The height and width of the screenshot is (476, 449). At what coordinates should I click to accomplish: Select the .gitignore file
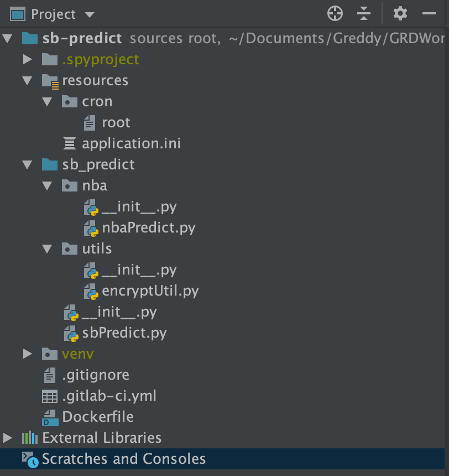95,375
